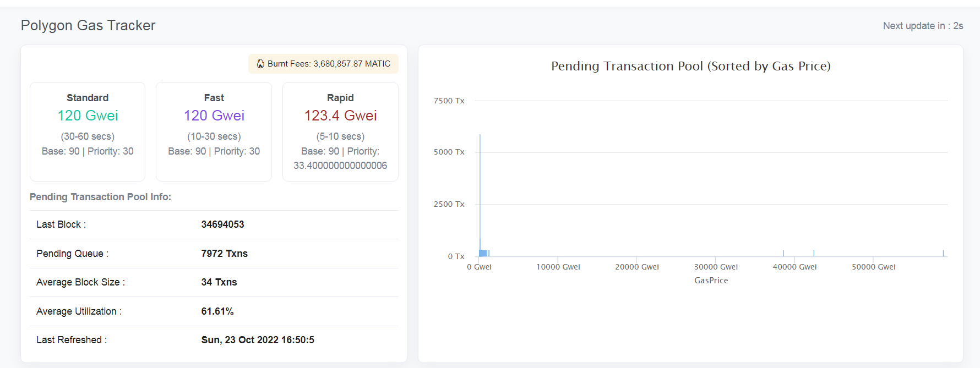
Task: Click the Average Block Size 34 Txns value
Action: coord(219,282)
